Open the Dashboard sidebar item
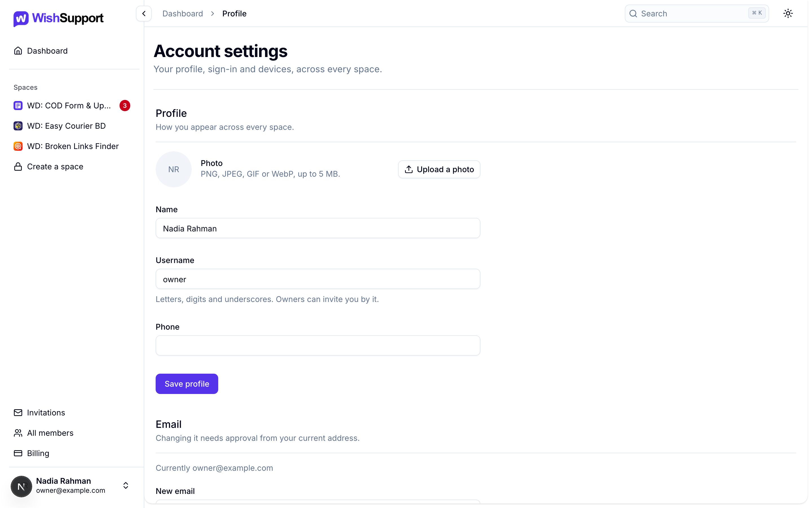 74,51
